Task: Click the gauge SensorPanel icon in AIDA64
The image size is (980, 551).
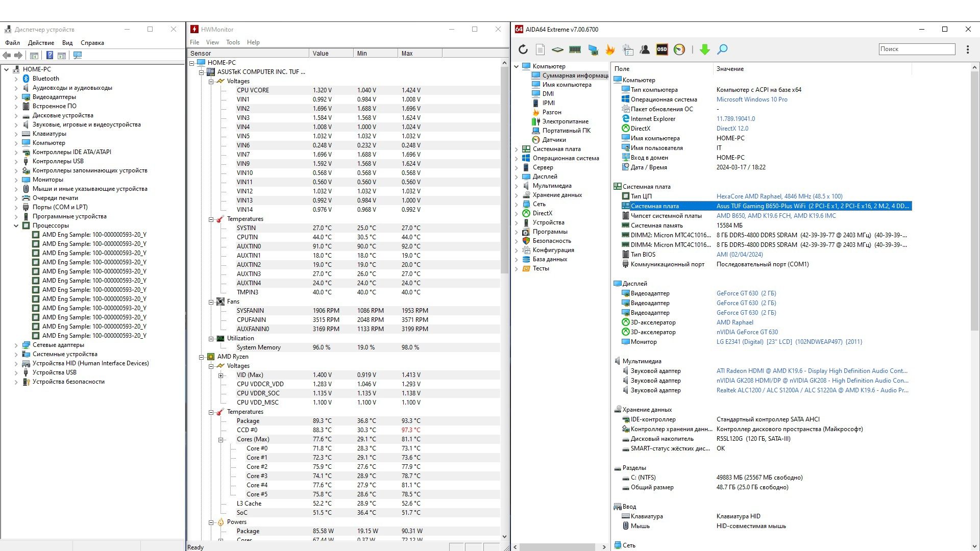Action: click(x=679, y=49)
